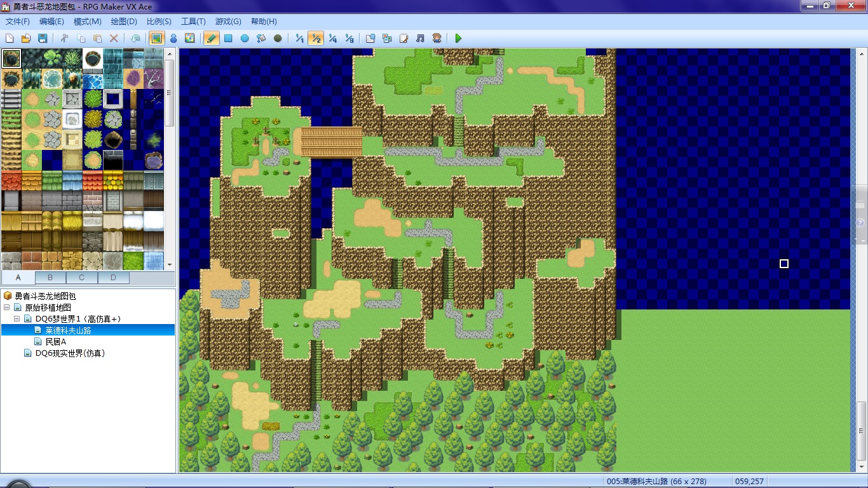
Task: Switch to Map editing mode
Action: (x=156, y=38)
